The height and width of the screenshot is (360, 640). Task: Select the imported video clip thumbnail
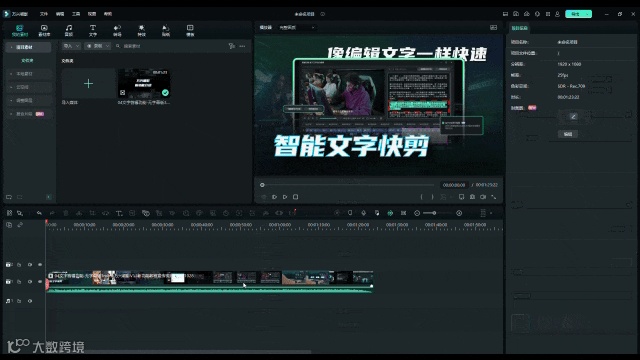144,84
